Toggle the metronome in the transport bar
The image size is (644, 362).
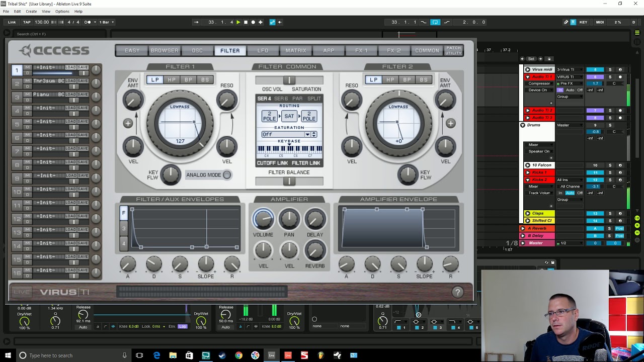tap(88, 22)
